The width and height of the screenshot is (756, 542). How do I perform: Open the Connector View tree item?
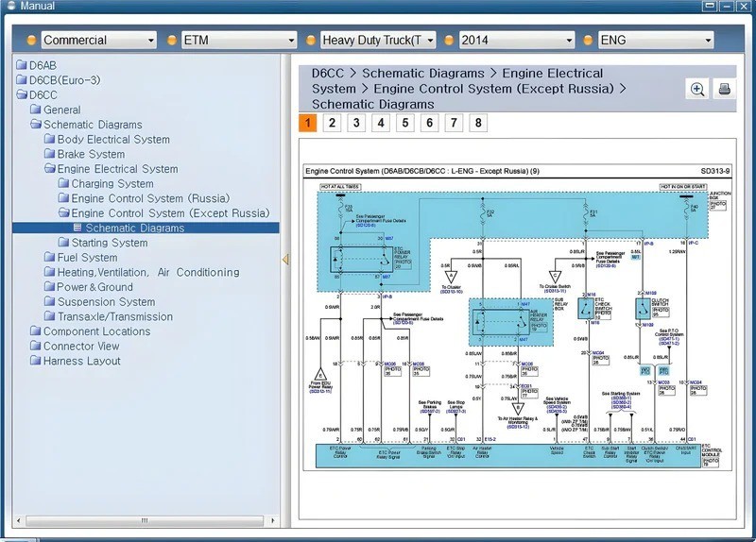(x=81, y=346)
